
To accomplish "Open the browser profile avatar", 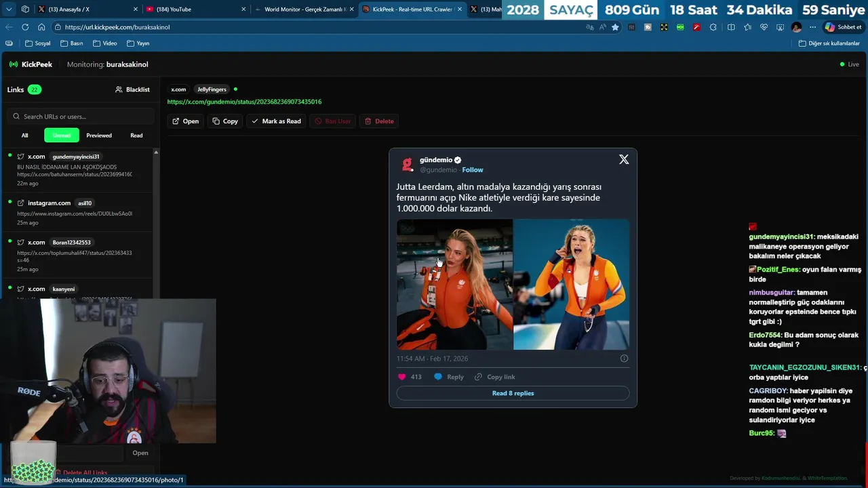I will pos(796,27).
